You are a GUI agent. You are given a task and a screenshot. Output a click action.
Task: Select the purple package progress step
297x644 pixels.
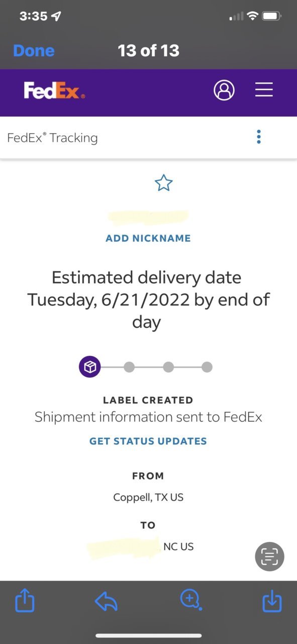click(90, 367)
